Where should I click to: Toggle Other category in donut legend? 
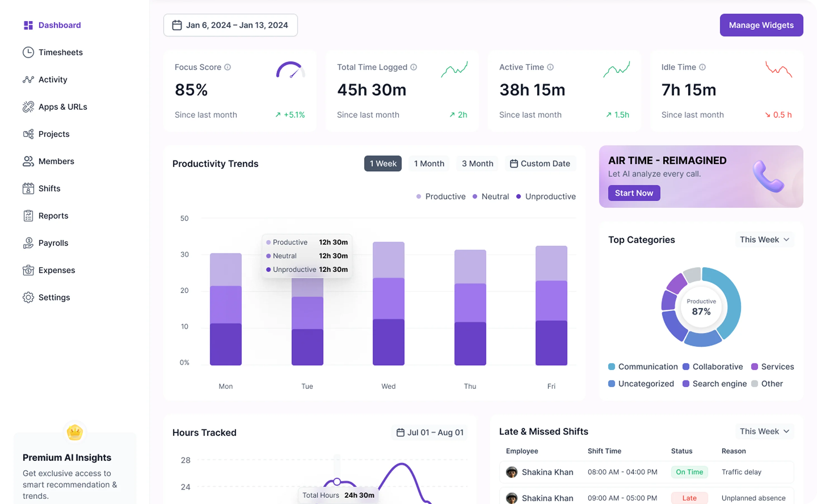click(767, 384)
